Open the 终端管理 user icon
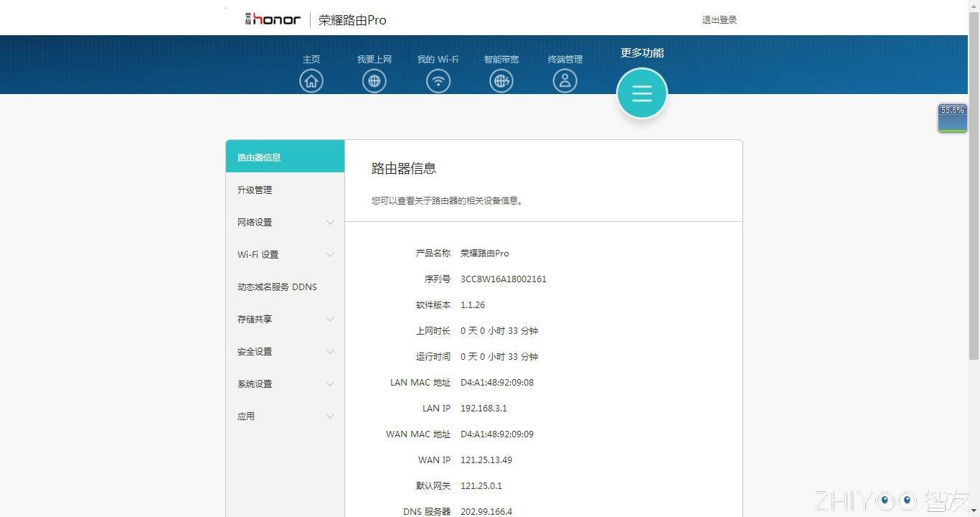Screen dimensions: 980x517 pos(565,80)
